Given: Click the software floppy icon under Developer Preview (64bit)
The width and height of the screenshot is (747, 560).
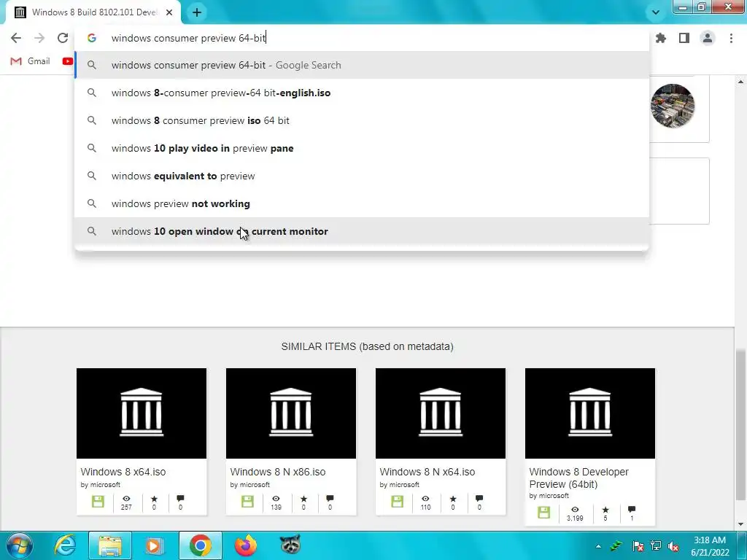Looking at the screenshot, I should (x=543, y=513).
